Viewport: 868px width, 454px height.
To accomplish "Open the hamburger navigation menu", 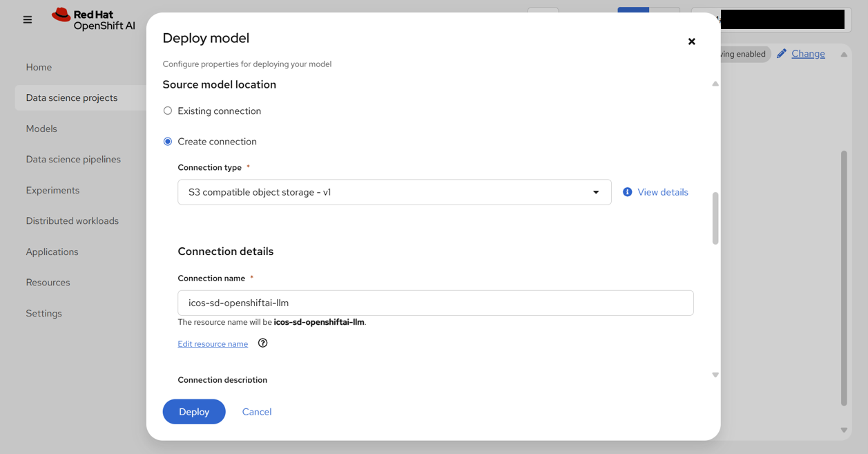I will pyautogui.click(x=28, y=20).
